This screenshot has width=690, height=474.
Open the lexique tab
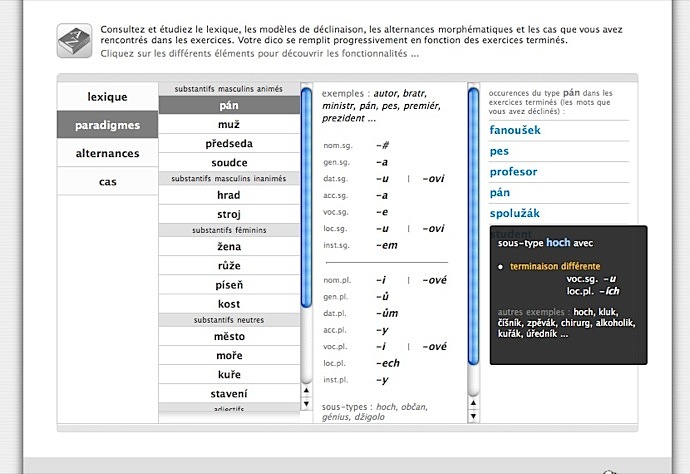coord(107,96)
